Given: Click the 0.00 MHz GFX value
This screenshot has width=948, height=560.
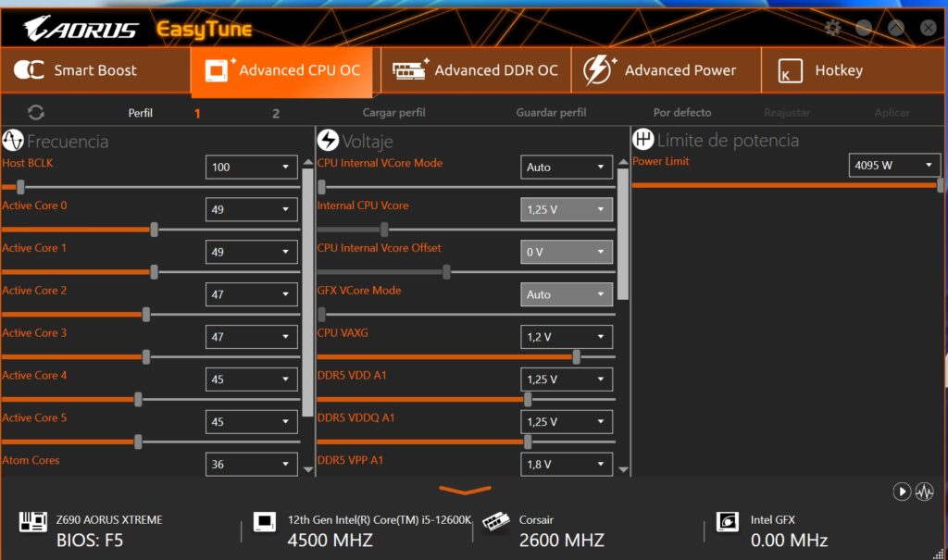Looking at the screenshot, I should [x=789, y=540].
